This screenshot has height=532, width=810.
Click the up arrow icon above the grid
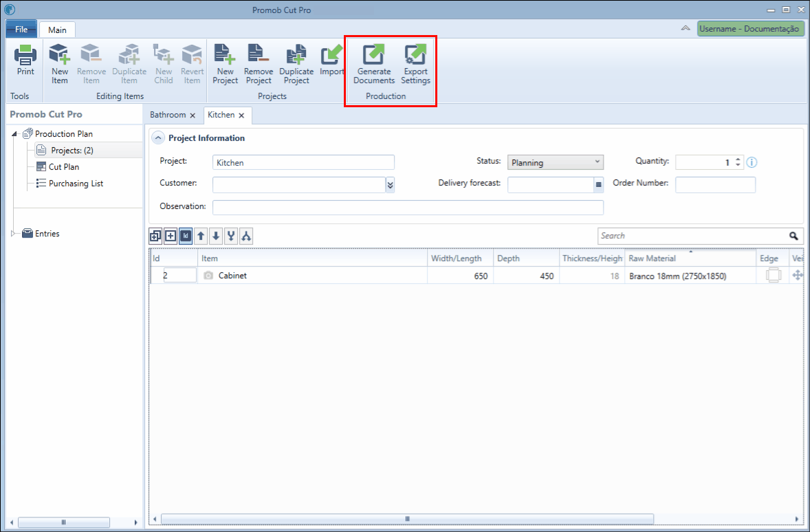click(201, 236)
